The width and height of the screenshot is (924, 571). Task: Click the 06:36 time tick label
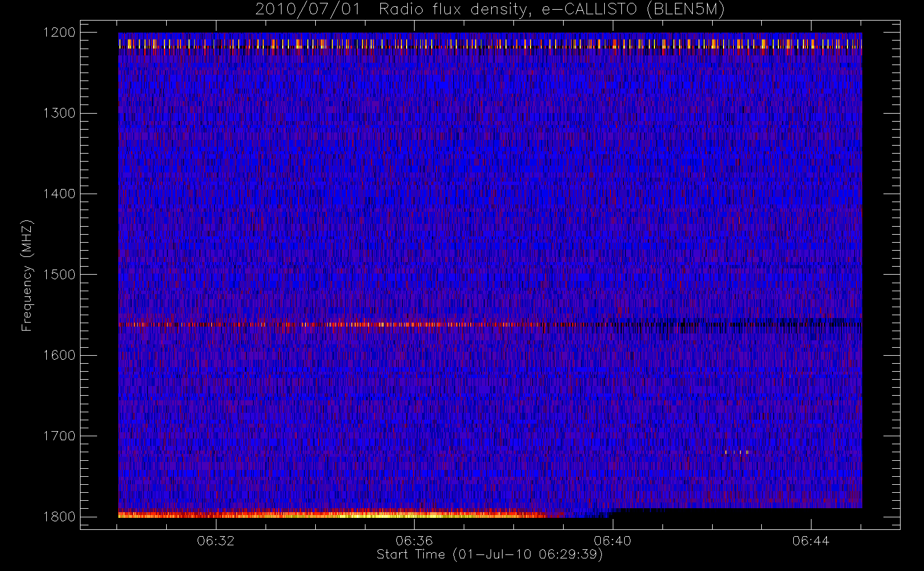pyautogui.click(x=414, y=541)
